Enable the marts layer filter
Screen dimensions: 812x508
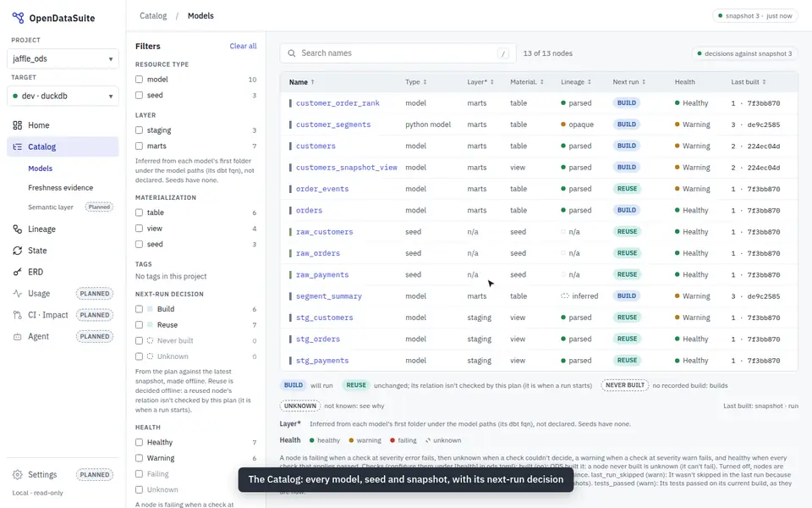[139, 146]
